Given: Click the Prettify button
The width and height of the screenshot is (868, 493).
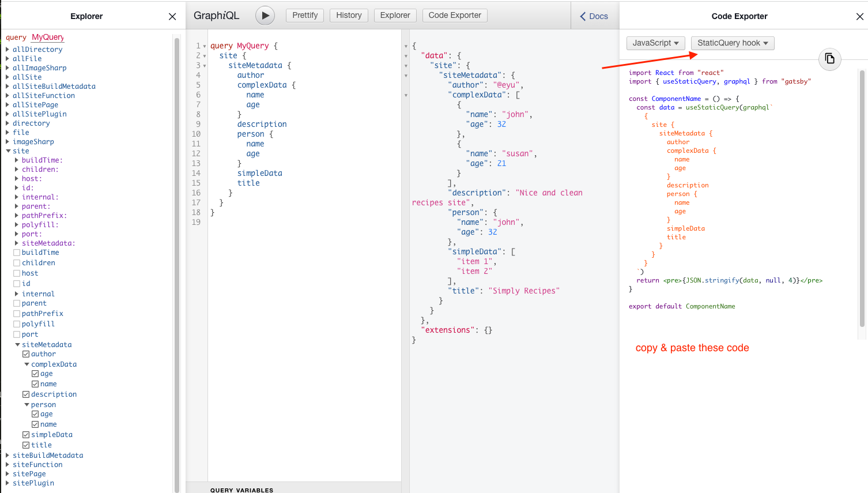Looking at the screenshot, I should coord(304,15).
